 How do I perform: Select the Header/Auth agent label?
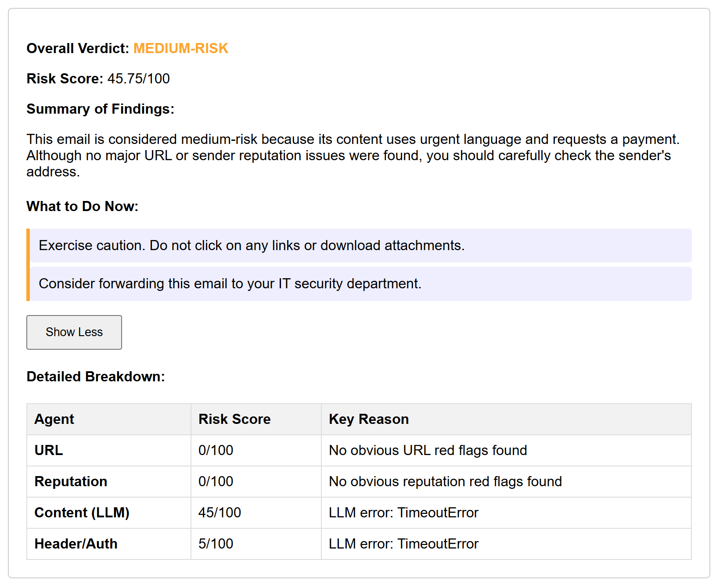[x=76, y=544]
